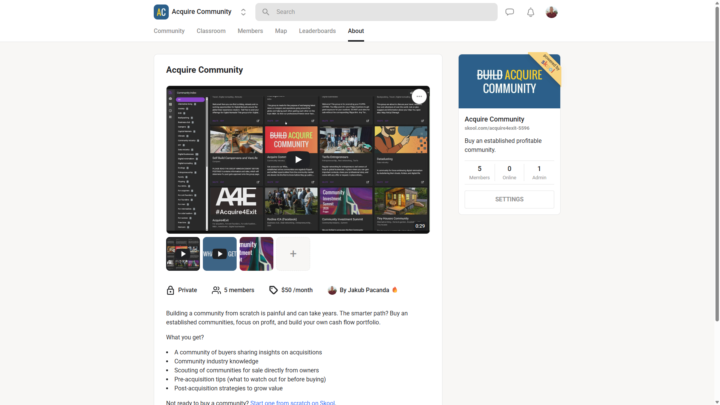Switch to the Community tab

click(x=169, y=31)
